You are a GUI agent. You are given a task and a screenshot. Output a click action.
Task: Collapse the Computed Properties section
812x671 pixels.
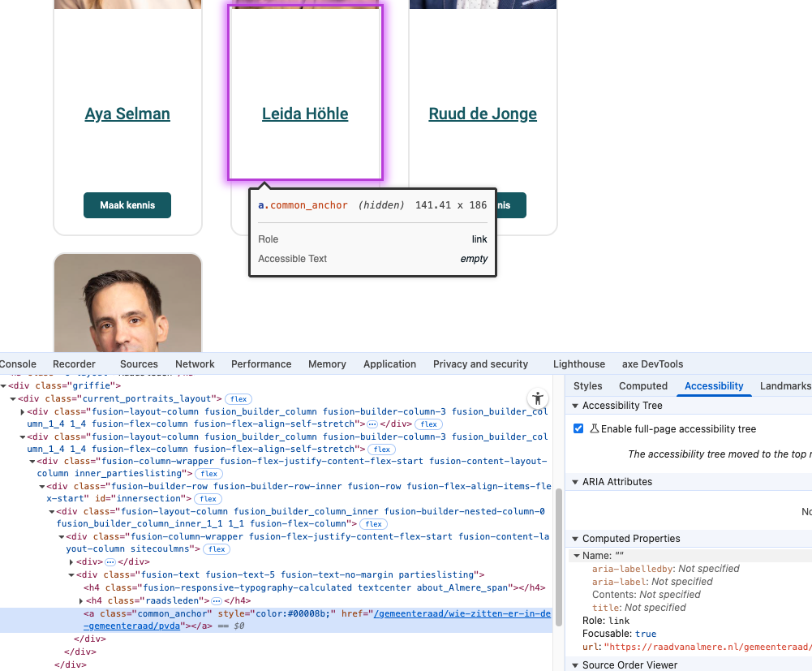(x=576, y=538)
